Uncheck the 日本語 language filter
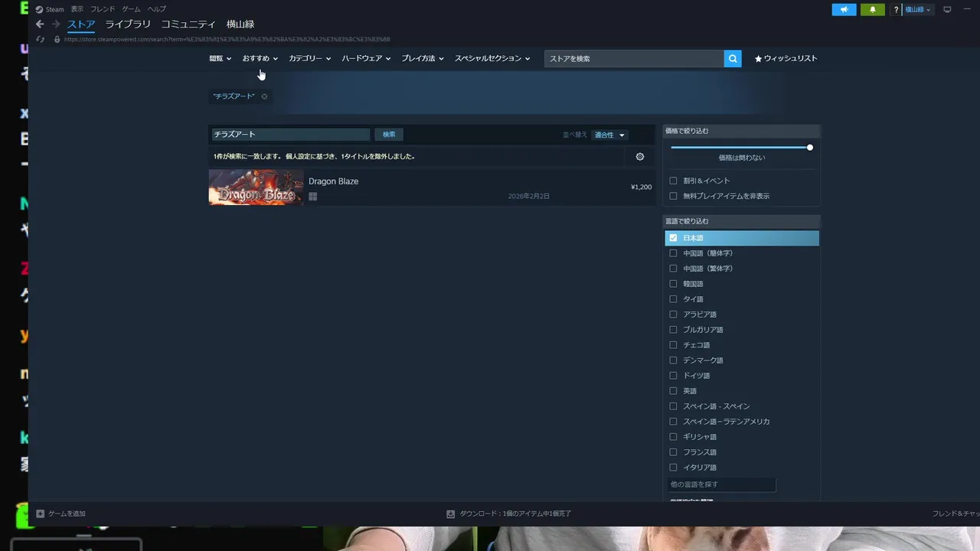The image size is (980, 551). (x=673, y=238)
